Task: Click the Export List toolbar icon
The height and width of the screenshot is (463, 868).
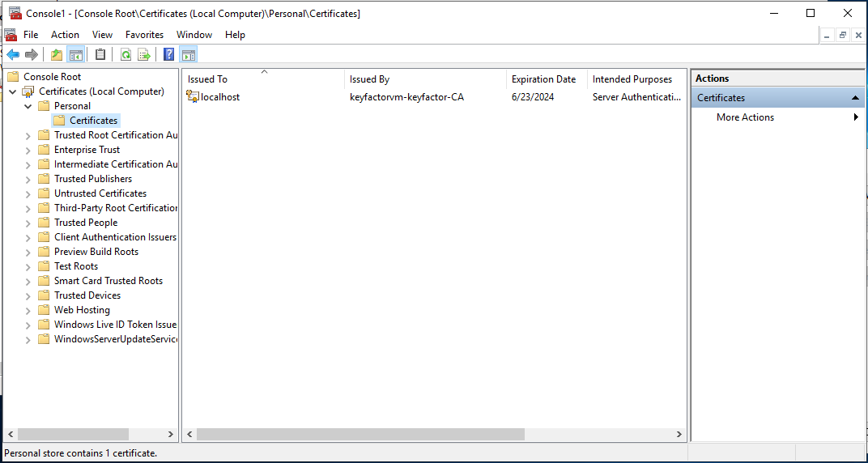Action: pyautogui.click(x=144, y=54)
